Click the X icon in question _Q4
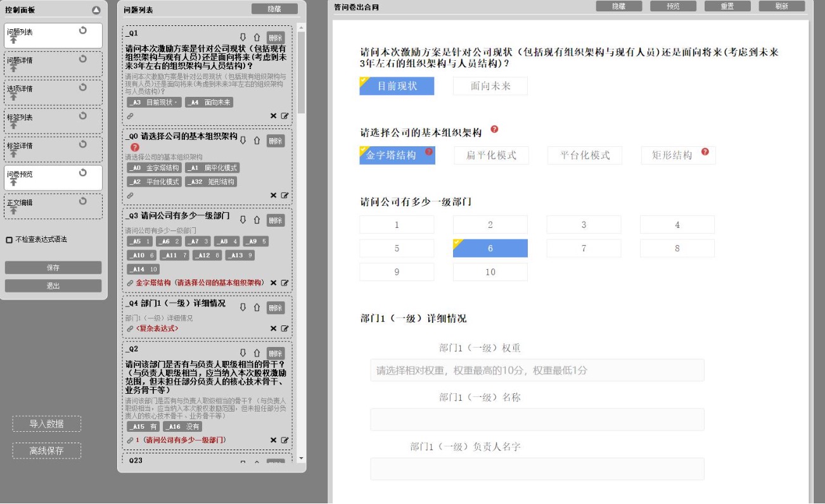The image size is (825, 504). (274, 329)
